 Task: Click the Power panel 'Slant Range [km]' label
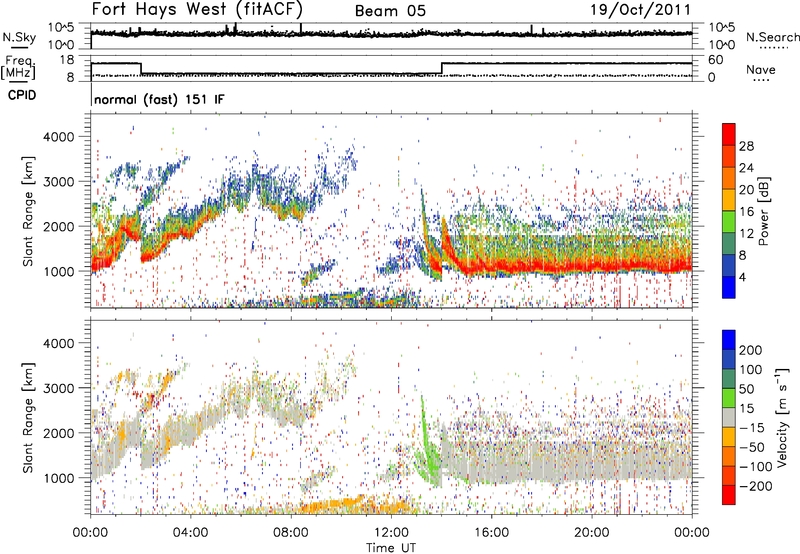pyautogui.click(x=28, y=211)
